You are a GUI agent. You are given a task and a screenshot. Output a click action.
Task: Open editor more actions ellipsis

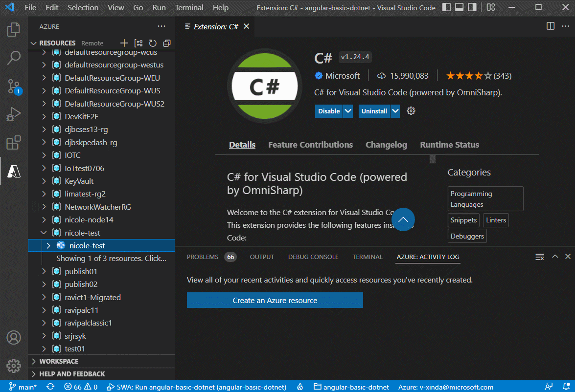click(x=566, y=26)
